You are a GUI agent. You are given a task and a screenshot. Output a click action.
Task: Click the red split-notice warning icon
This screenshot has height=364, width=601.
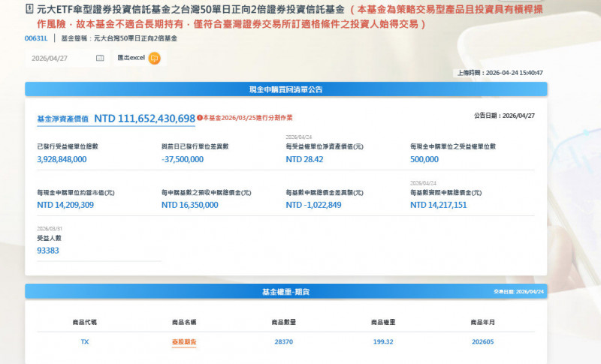(200, 118)
